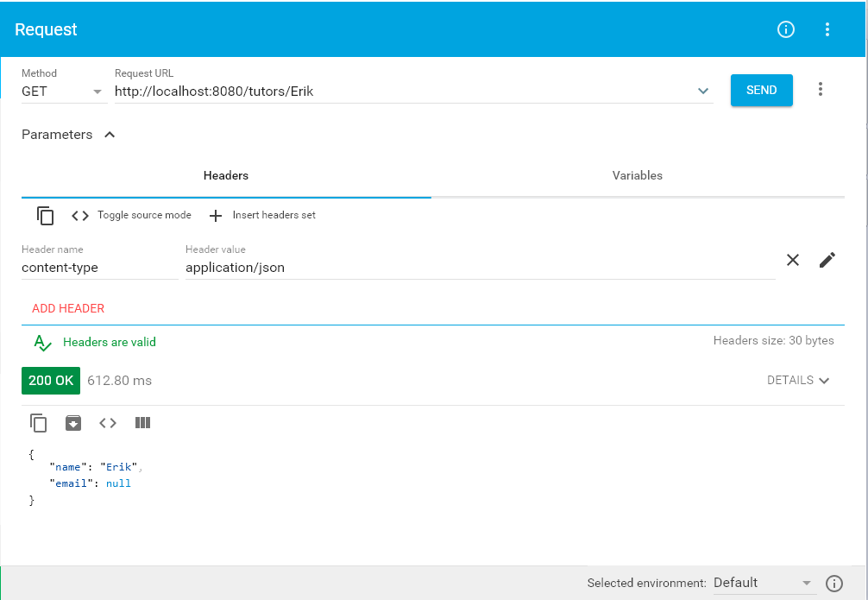This screenshot has height=600, width=868.
Task: Click the Headers are valid check icon
Action: pos(42,343)
